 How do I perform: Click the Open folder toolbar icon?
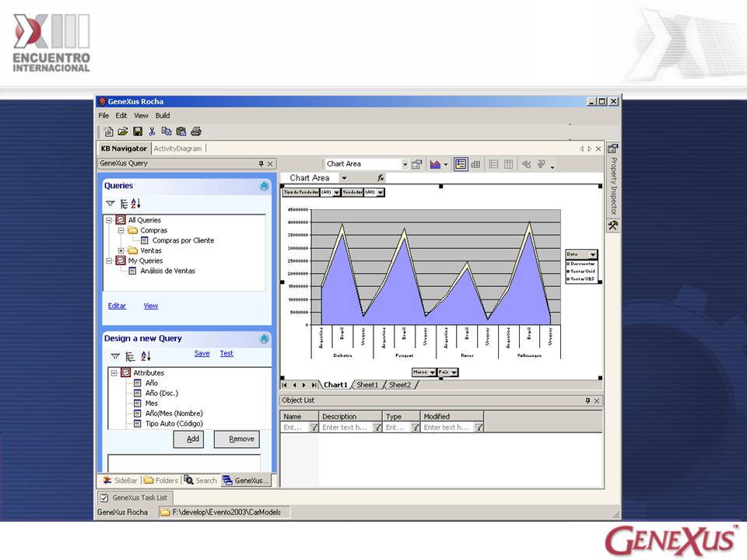pos(123,131)
